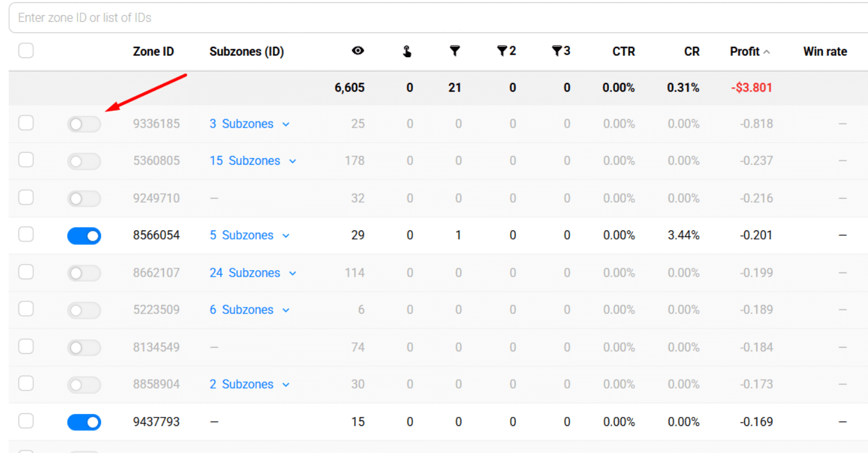The width and height of the screenshot is (868, 453).
Task: Disable zone 8566054 toggle switch
Action: click(x=84, y=236)
